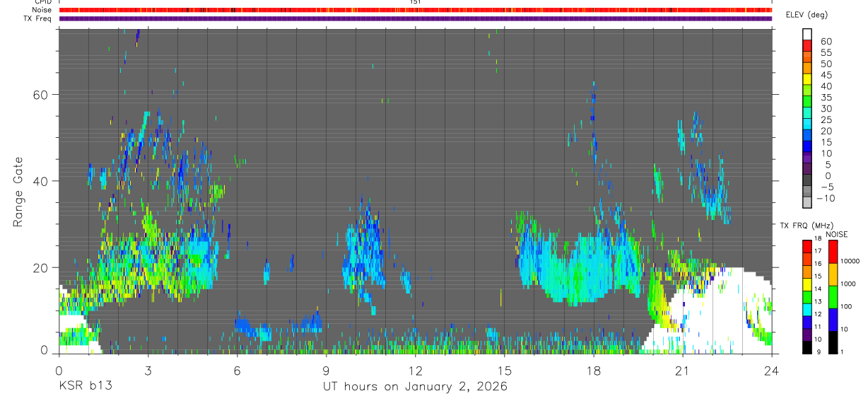Click the KSR b13 radar beam label
The height and width of the screenshot is (401, 868).
click(86, 386)
